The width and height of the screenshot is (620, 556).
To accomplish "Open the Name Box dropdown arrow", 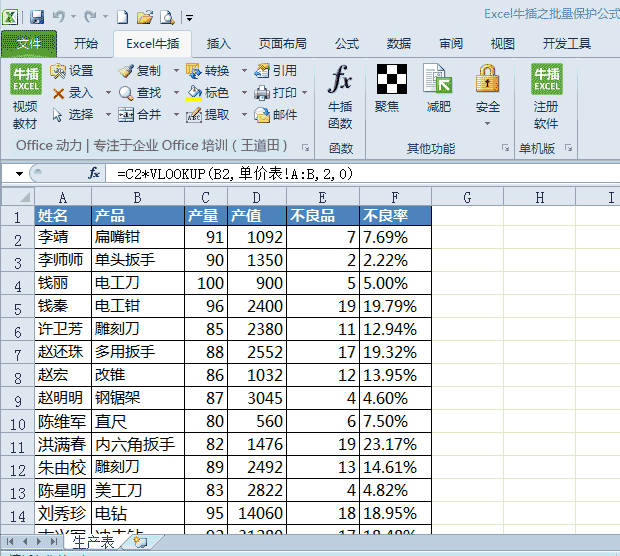I will pyautogui.click(x=19, y=173).
